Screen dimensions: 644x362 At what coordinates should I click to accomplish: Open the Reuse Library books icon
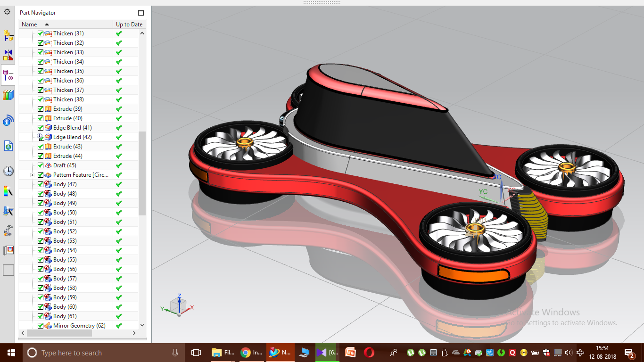[x=8, y=95]
